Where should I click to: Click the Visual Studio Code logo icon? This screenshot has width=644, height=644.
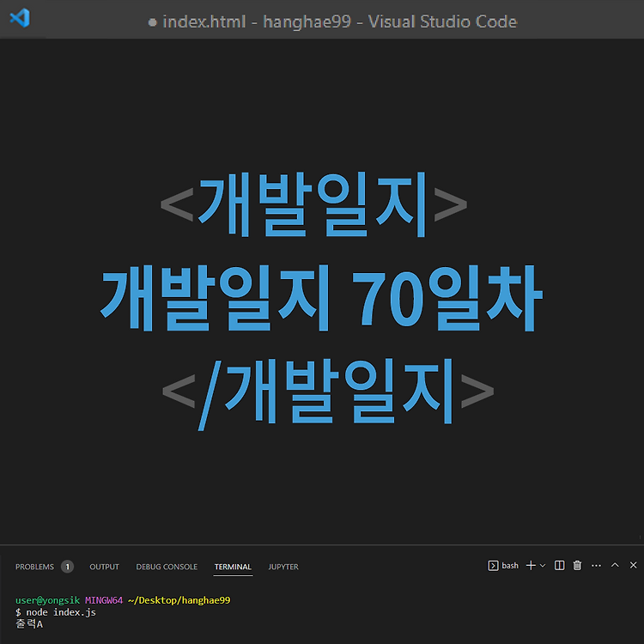click(20, 18)
